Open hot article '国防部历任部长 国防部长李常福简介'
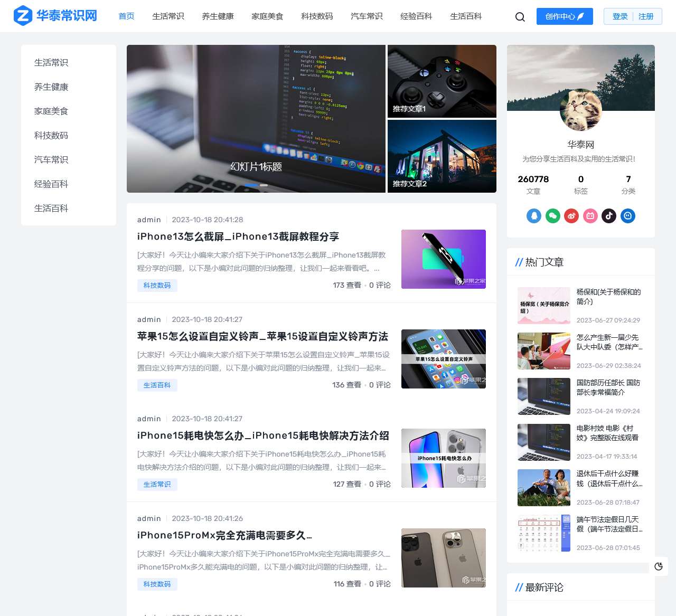676x616 pixels. point(608,387)
